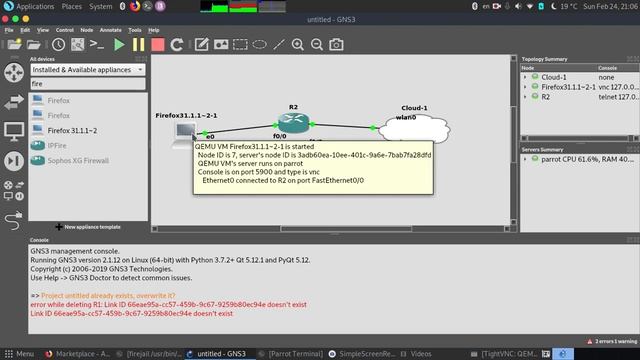Image resolution: width=640 pixels, height=360 pixels.
Task: Open the Tools menu
Action: pyautogui.click(x=135, y=30)
